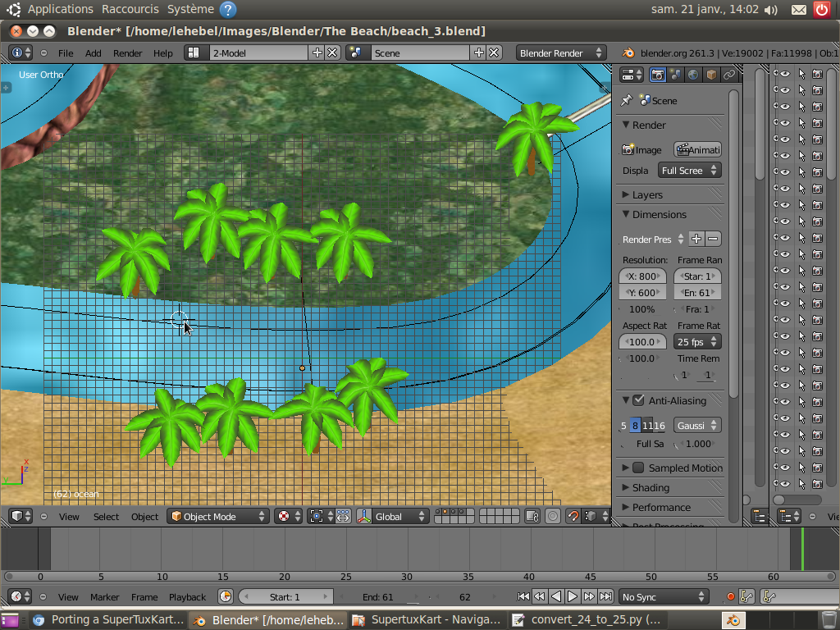
Task: Open Object Constraints chain-link tab
Action: point(728,75)
